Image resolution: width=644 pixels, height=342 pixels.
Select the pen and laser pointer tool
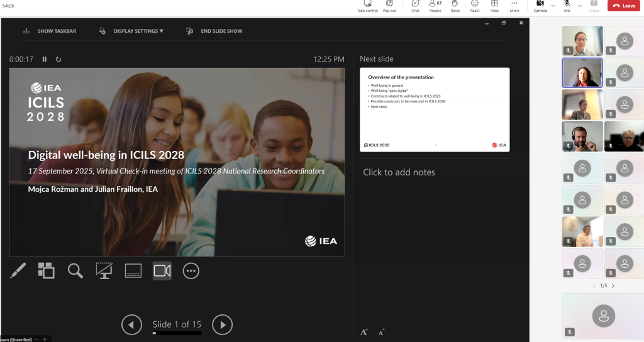point(18,270)
